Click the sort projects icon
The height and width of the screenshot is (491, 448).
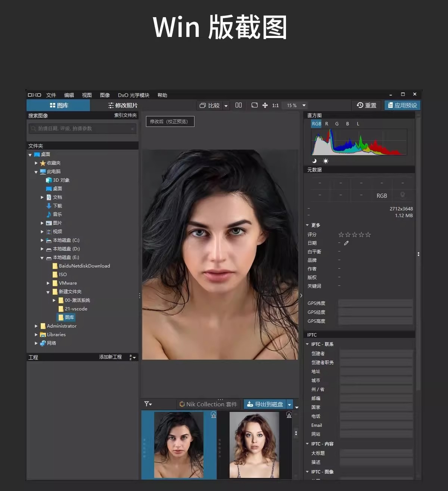point(132,357)
